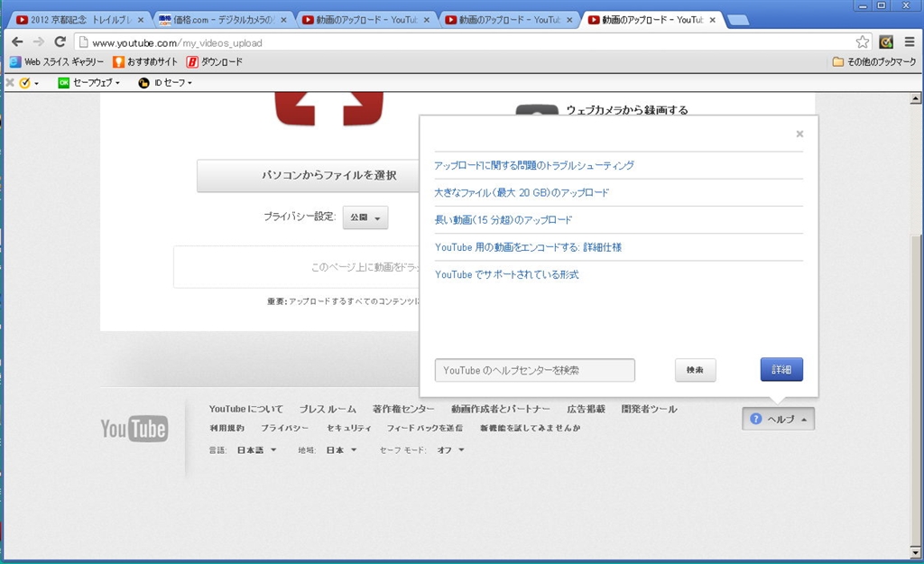Go back with the browser back arrow
Screen dimensions: 924x564
pos(17,42)
